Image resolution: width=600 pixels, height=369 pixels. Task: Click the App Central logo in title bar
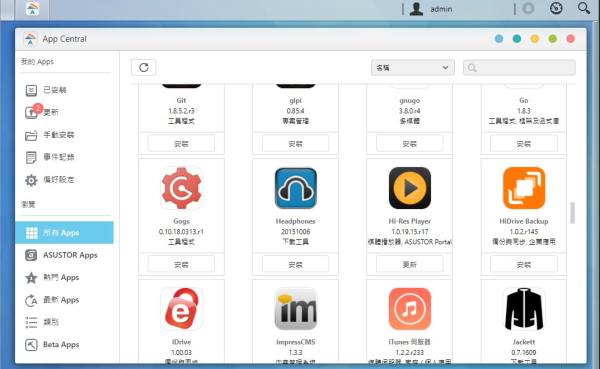[30, 39]
